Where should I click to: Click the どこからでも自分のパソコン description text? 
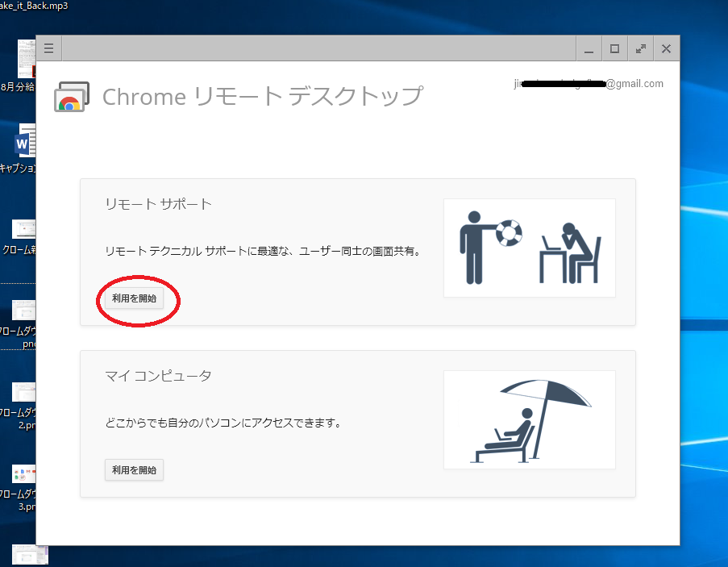point(223,423)
